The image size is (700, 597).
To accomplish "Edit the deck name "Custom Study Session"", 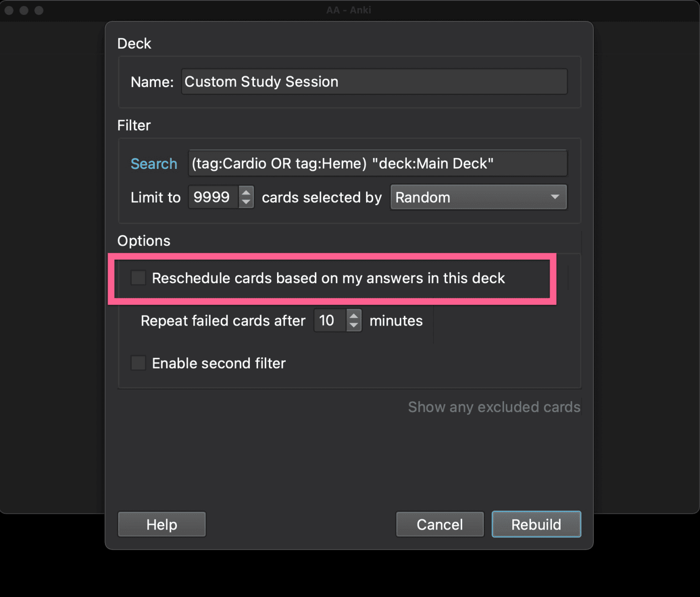I will (374, 82).
